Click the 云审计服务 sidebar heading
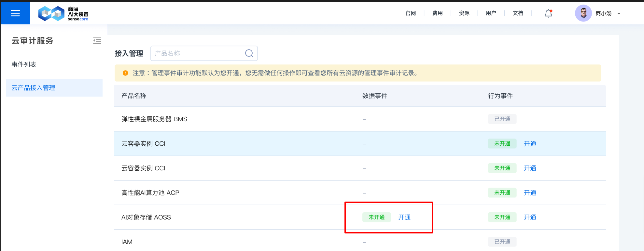 coord(32,41)
